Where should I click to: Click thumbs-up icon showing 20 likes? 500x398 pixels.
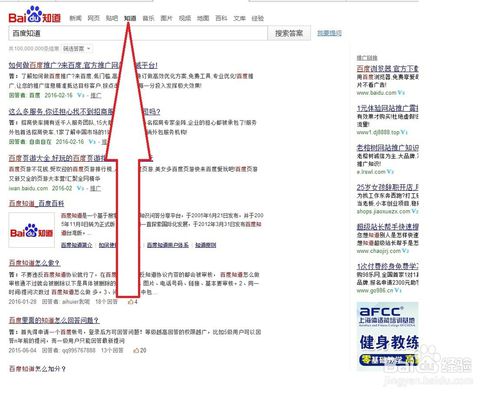point(136,350)
